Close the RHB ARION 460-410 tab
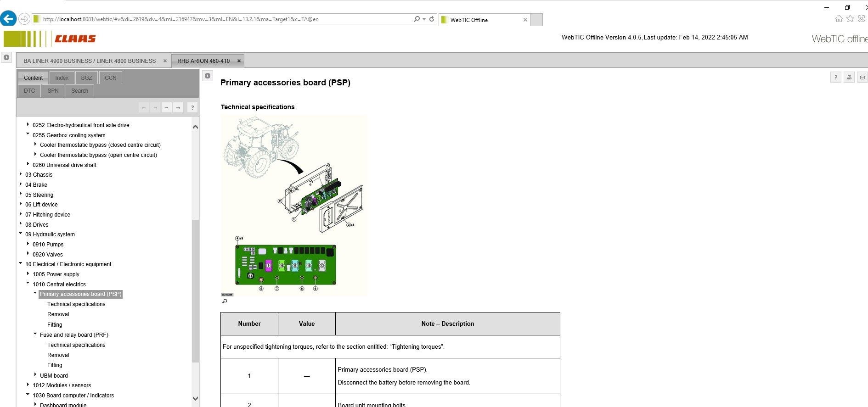This screenshot has width=868, height=407. coord(239,61)
